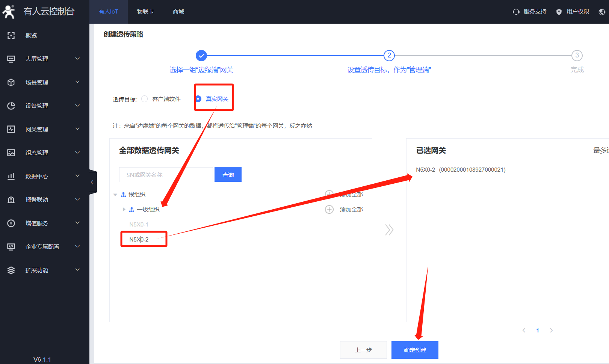Click the globe language icon
This screenshot has width=609, height=364.
(602, 12)
